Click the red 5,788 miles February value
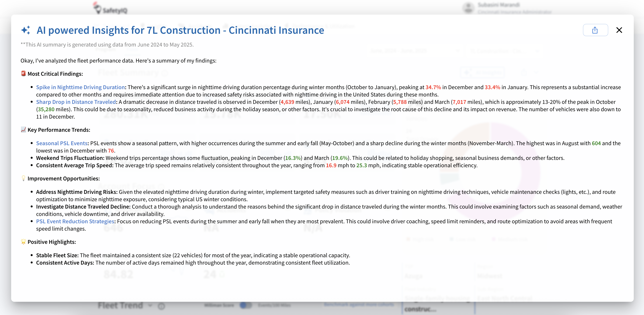644x315 pixels. [400, 102]
